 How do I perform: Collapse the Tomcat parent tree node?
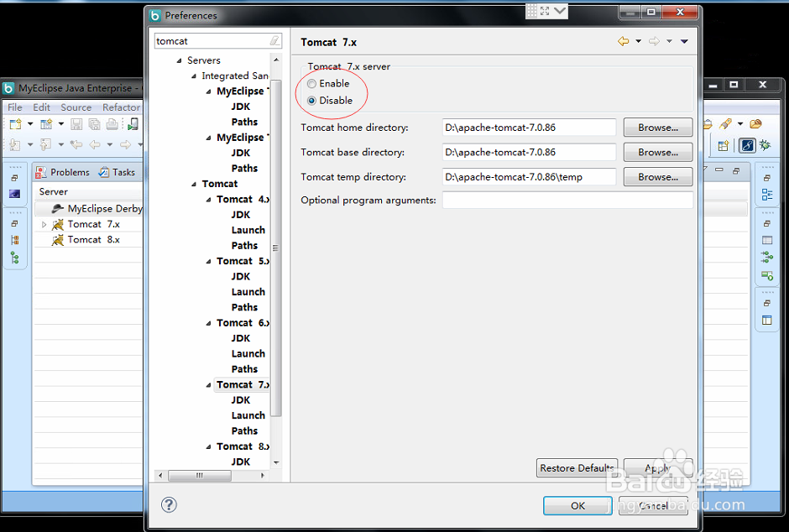tap(194, 185)
